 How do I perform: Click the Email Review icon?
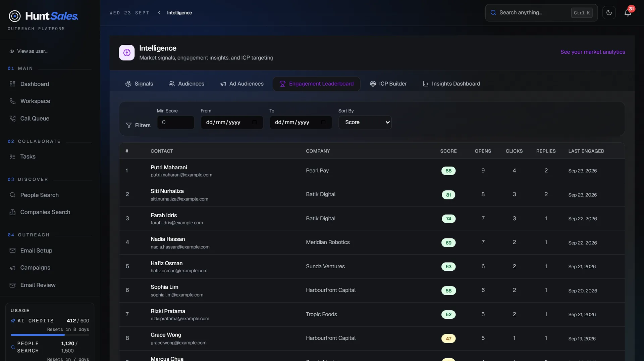click(x=12, y=285)
